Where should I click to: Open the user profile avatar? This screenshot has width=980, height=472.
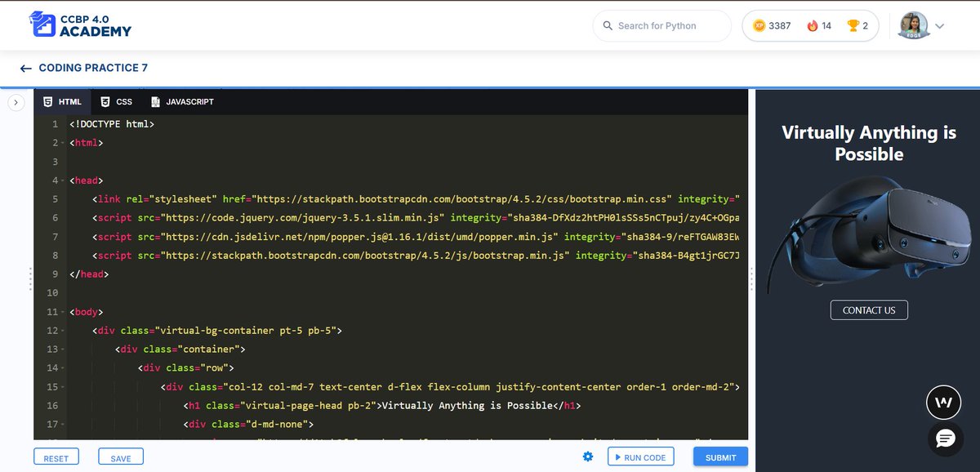914,25
